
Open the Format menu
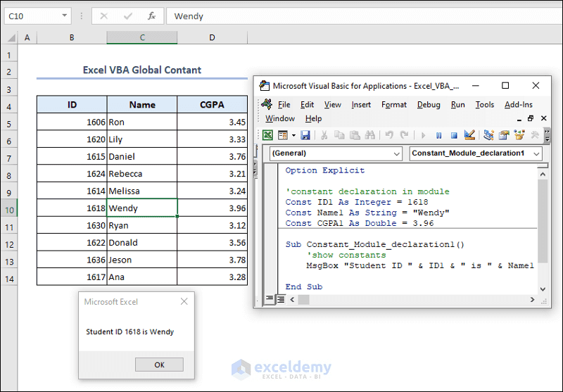click(394, 104)
